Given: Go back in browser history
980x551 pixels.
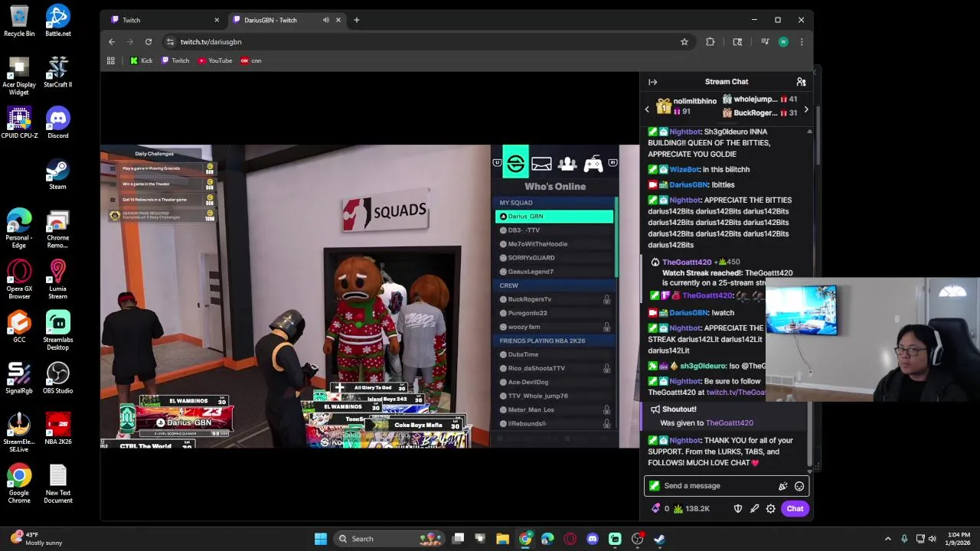Looking at the screenshot, I should 112,42.
